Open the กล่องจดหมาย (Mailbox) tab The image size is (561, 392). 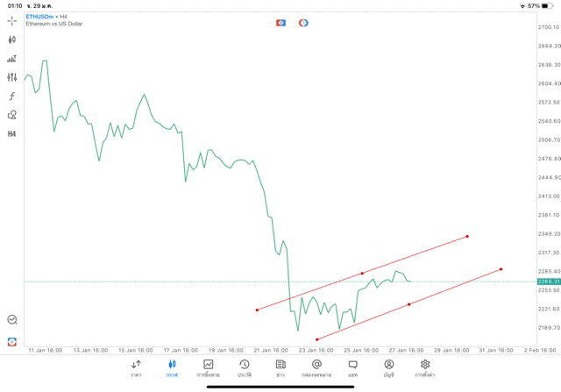[x=316, y=367]
